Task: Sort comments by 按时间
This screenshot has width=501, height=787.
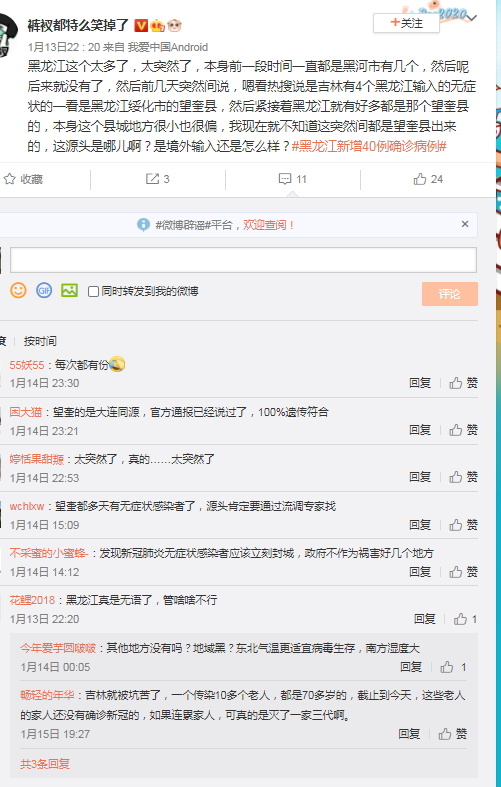Action: point(40,341)
